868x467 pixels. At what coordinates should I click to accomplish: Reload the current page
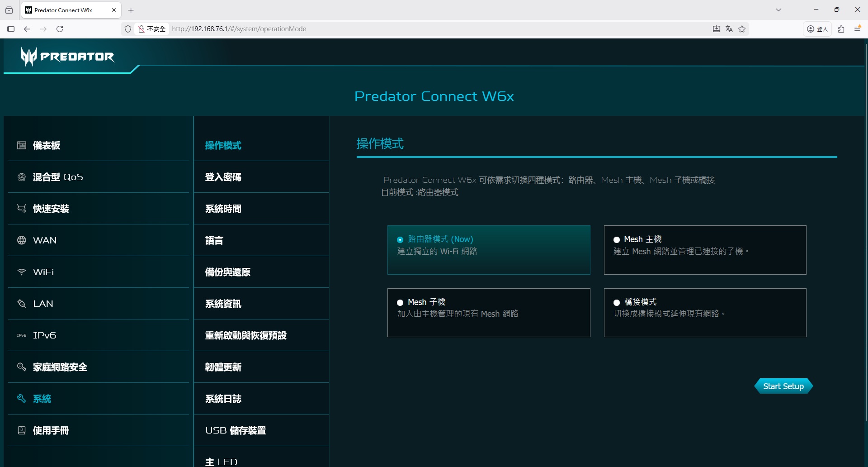pos(60,29)
